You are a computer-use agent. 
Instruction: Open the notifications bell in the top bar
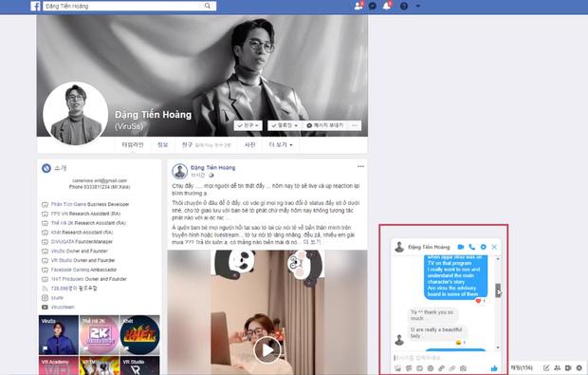click(387, 6)
